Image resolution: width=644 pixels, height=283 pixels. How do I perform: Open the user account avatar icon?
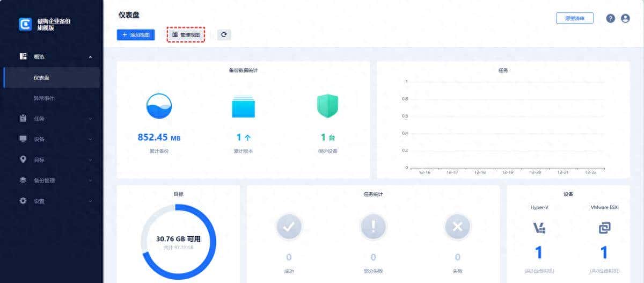coord(625,18)
